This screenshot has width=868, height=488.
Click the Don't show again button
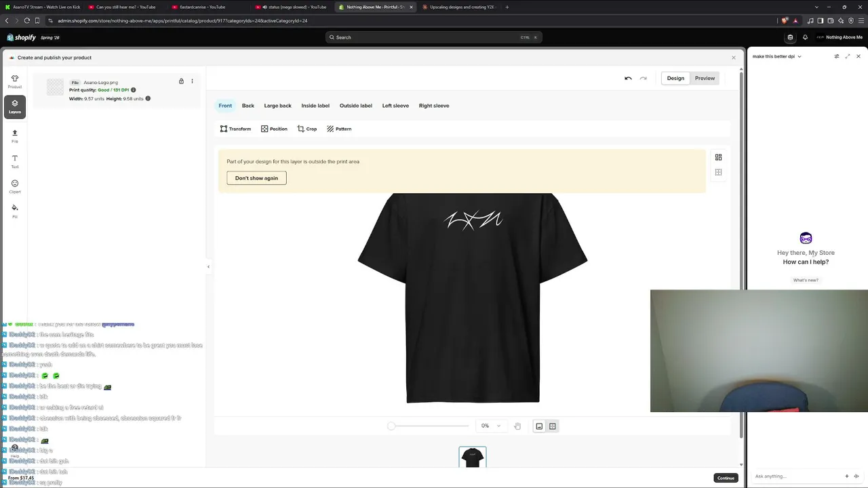coord(256,178)
